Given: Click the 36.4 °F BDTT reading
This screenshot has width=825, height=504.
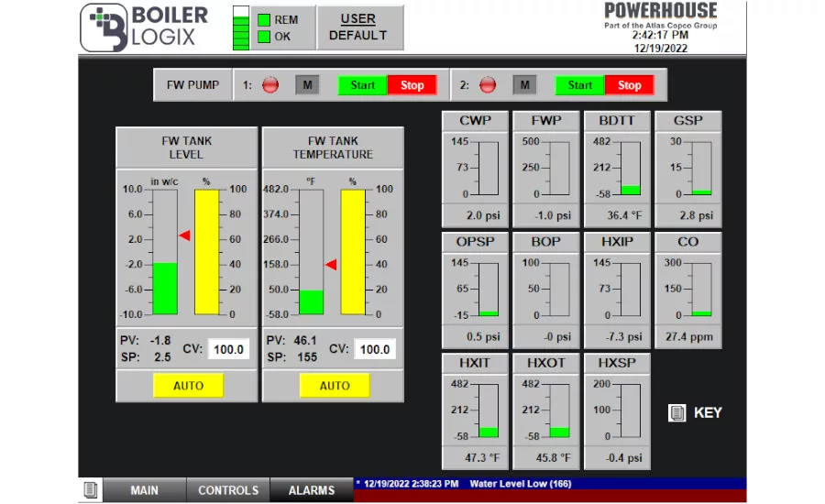Looking at the screenshot, I should [x=624, y=215].
